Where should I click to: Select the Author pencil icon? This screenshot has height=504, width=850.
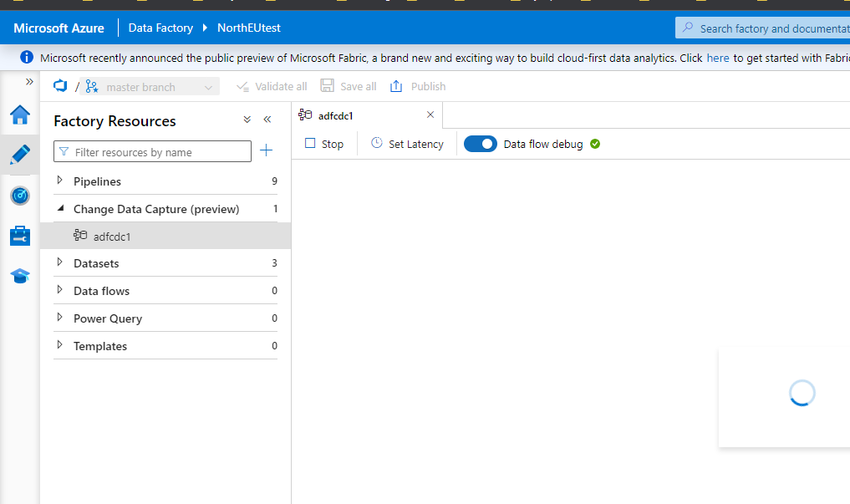[x=19, y=155]
